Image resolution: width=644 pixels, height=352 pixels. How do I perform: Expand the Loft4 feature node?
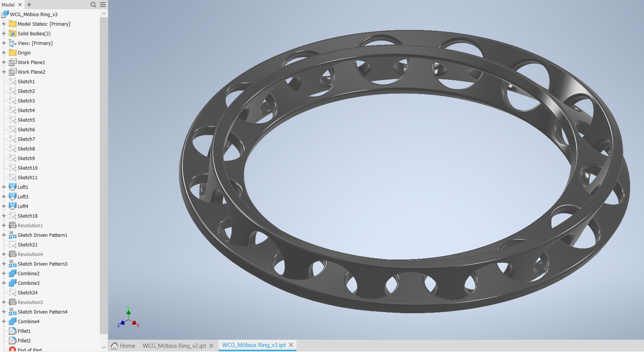coord(4,206)
